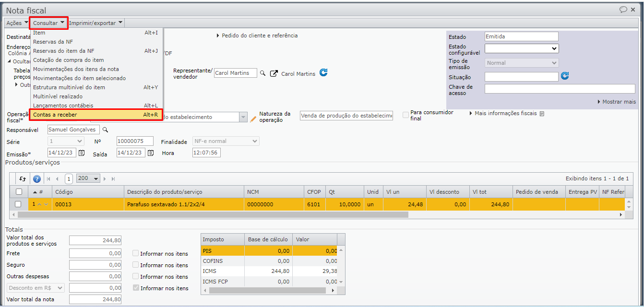Open the external link icon for representante

coord(274,74)
